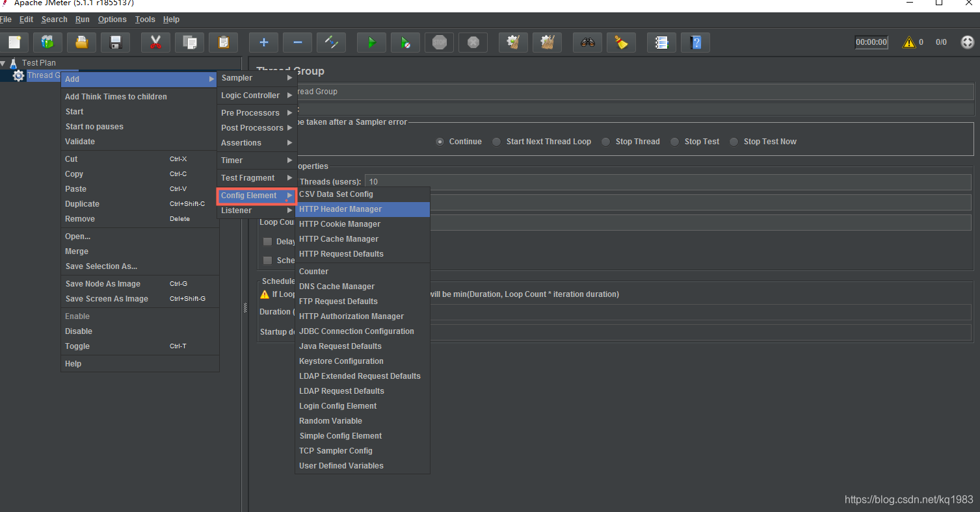The image size is (980, 512).
Task: Click the Start no pauses toolbar icon
Action: coord(405,43)
